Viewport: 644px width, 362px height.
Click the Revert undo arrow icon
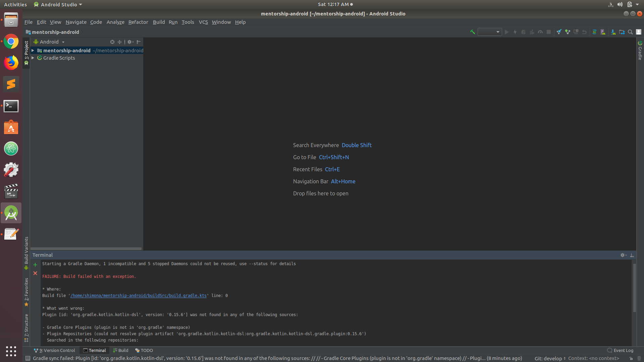pos(584,32)
